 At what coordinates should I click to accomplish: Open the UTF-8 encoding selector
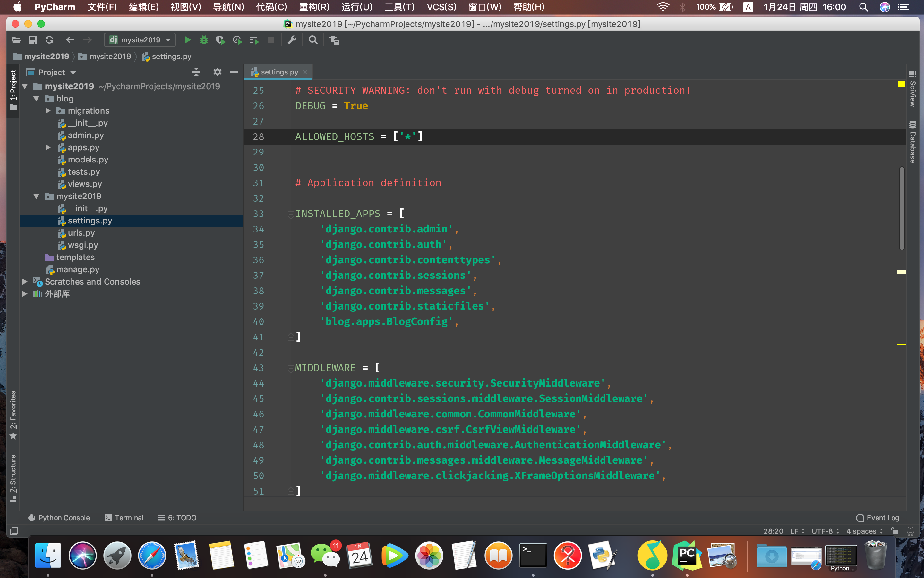click(825, 531)
